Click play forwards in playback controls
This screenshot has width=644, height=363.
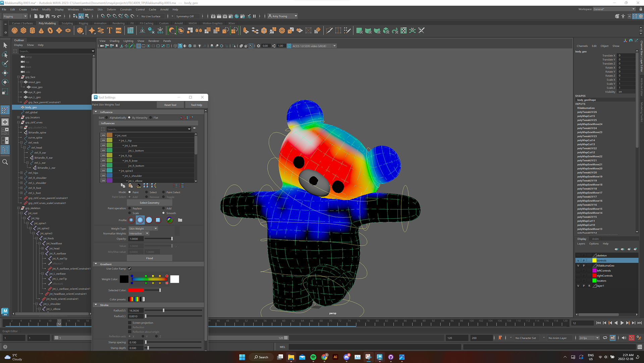622,323
